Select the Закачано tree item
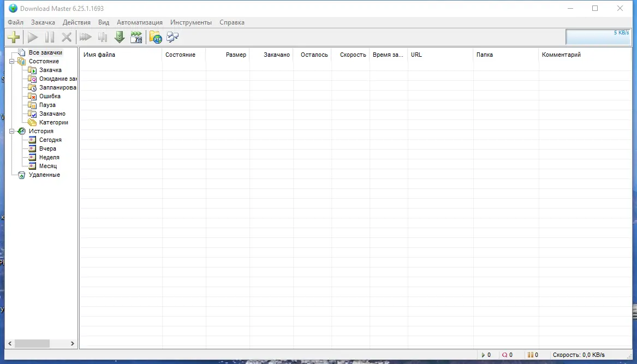This screenshot has height=364, width=637. pos(52,114)
